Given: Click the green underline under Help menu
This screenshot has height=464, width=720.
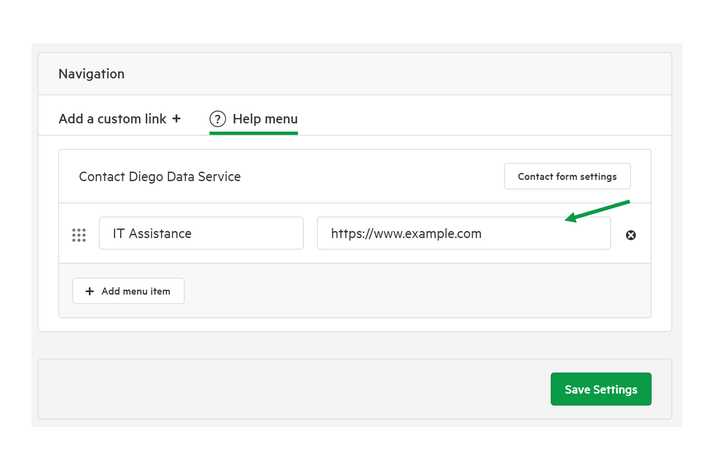Looking at the screenshot, I should tap(253, 133).
